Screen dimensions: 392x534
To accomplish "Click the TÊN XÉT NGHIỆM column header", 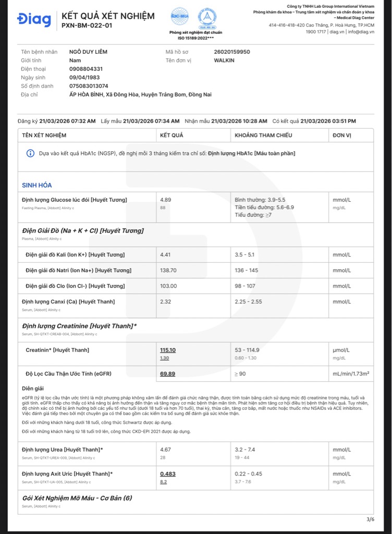I will 44,136.
